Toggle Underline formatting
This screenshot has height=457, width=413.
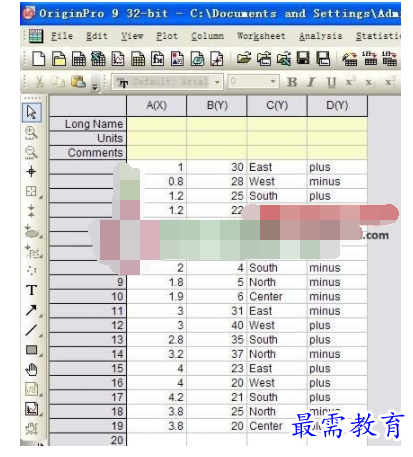click(331, 82)
